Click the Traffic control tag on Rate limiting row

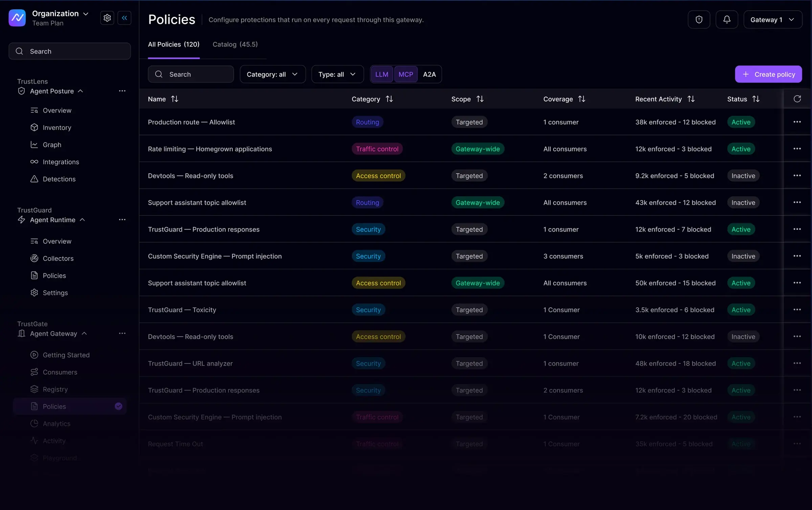377,149
